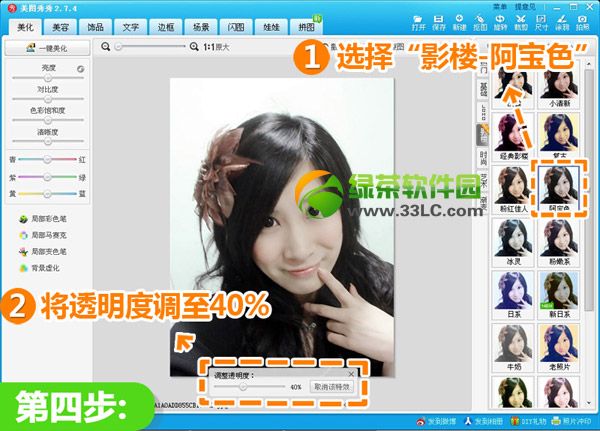Open the 尺寸 (Size) tool icon
The height and width of the screenshot is (431, 600).
[x=541, y=23]
